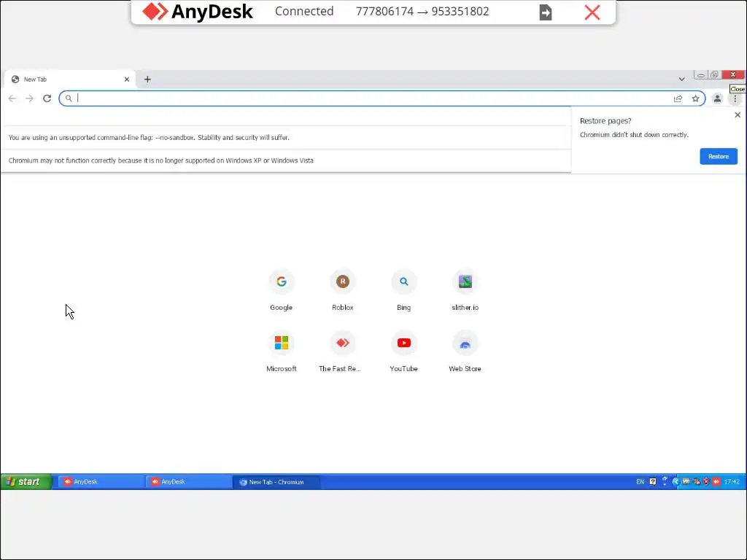
Task: Open the Roblox shortcut tile
Action: point(343,290)
